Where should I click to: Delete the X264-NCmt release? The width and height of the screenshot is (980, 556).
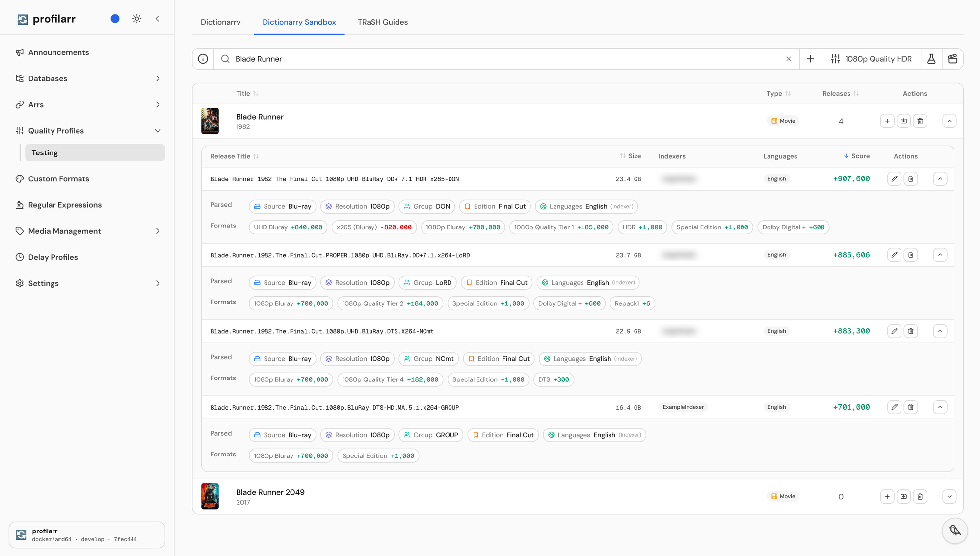click(911, 331)
